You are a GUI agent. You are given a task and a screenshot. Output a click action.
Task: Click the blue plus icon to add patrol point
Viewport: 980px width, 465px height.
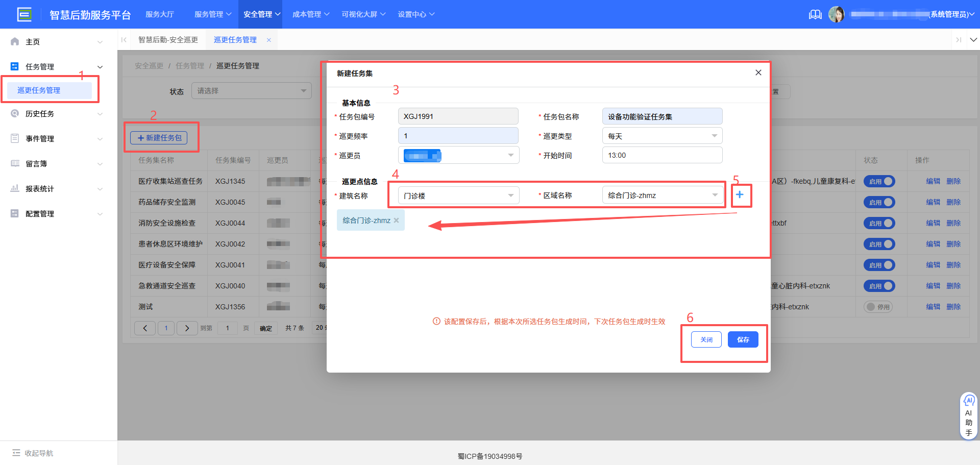coord(740,194)
